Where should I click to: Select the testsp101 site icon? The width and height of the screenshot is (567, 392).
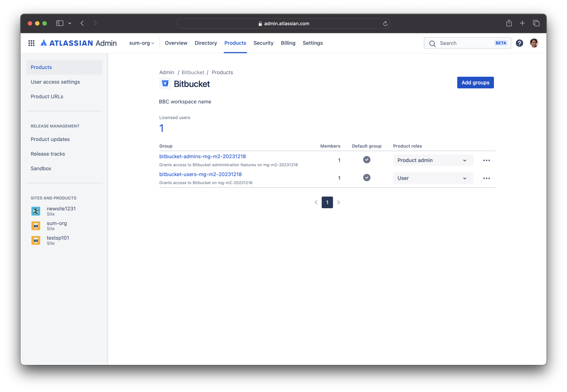[35, 240]
